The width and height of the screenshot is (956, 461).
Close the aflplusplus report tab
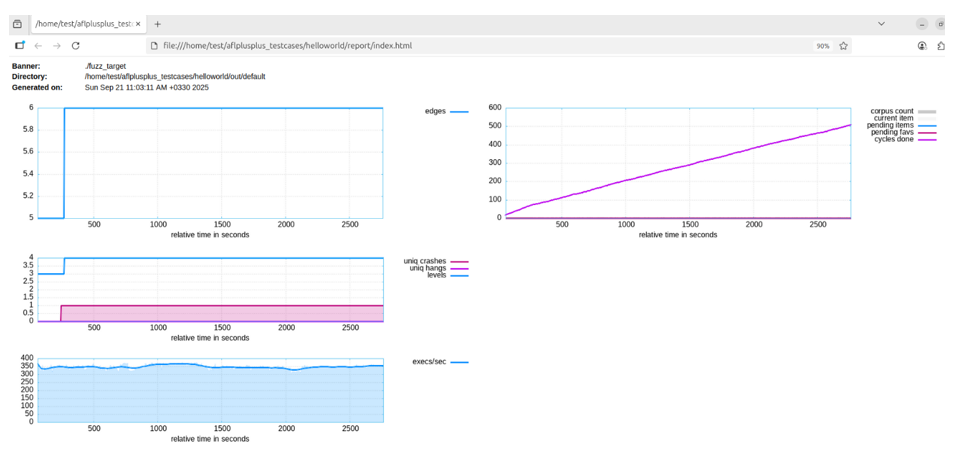[x=140, y=24]
